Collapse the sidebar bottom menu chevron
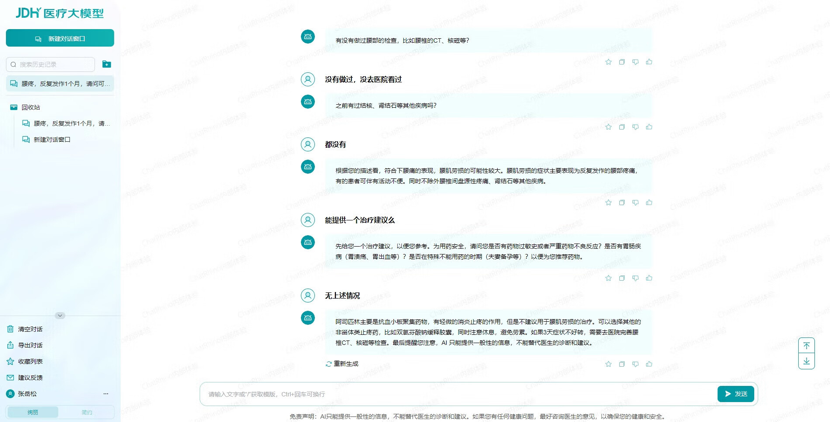 [x=60, y=316]
